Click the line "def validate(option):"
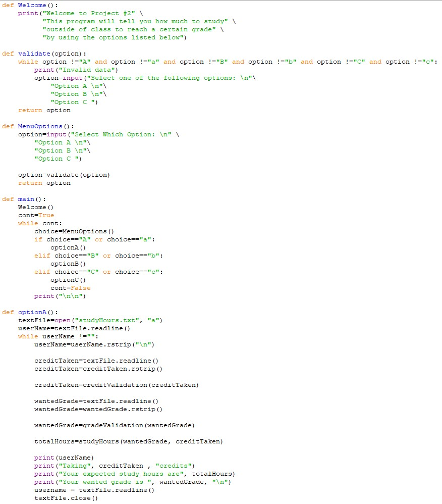 pyautogui.click(x=44, y=54)
